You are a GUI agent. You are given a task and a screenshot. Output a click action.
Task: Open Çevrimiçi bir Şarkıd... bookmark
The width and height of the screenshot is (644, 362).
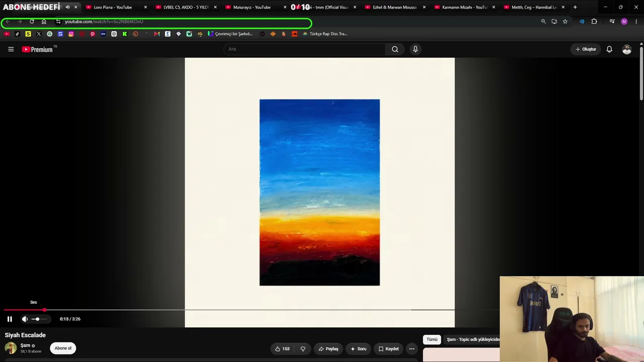point(230,34)
